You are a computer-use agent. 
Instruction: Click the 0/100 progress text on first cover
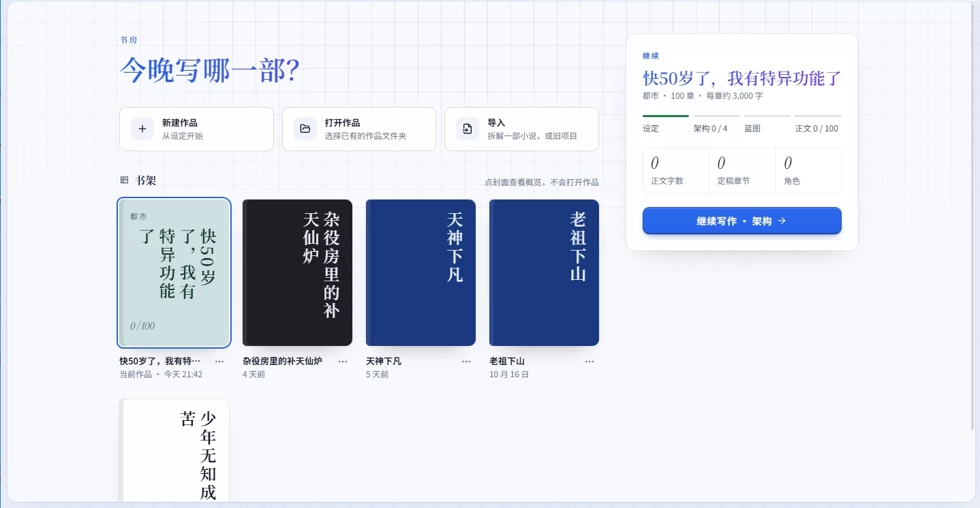tap(142, 326)
